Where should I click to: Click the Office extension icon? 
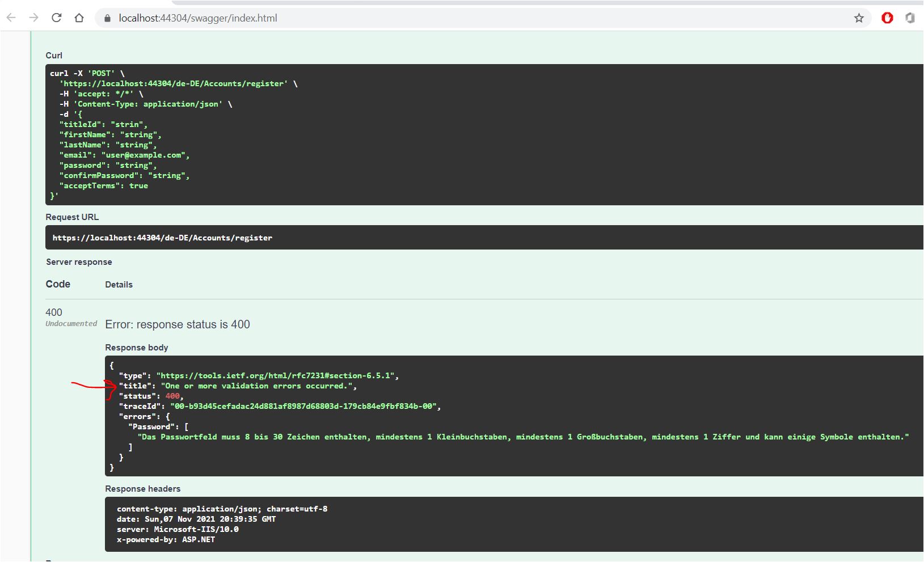910,18
